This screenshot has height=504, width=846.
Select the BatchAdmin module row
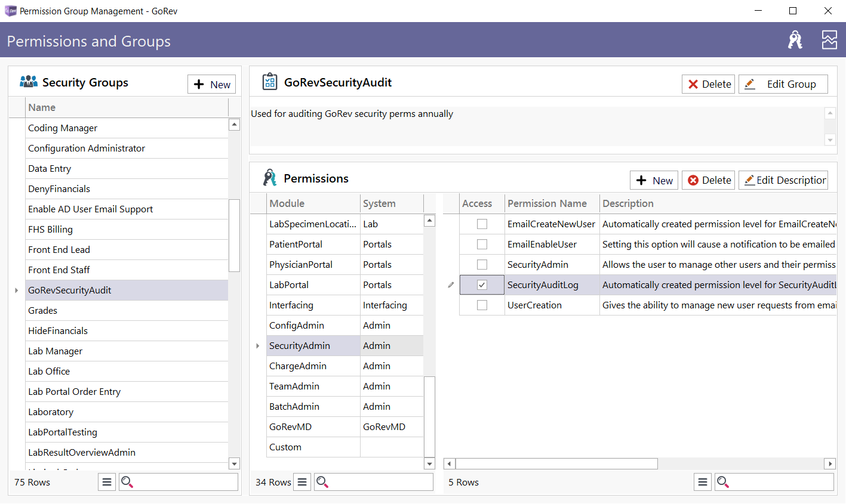345,407
